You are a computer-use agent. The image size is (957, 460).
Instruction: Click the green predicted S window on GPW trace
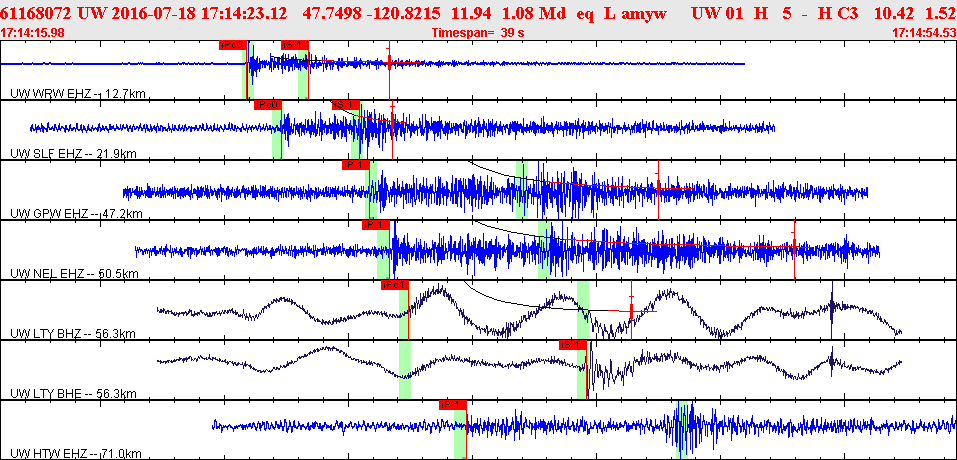(522, 189)
